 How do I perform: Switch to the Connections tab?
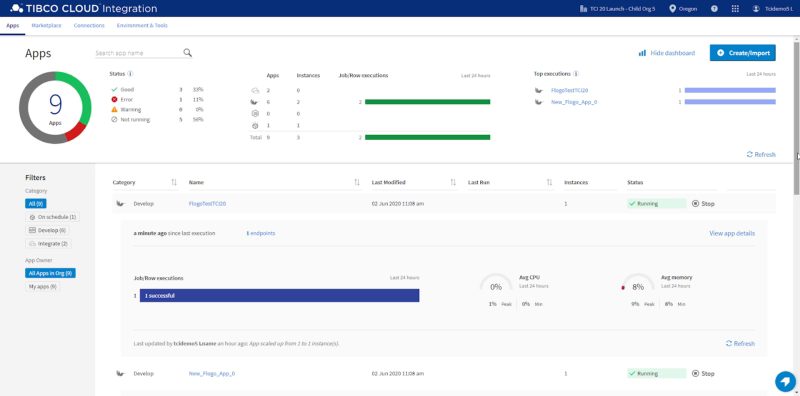pyautogui.click(x=89, y=26)
